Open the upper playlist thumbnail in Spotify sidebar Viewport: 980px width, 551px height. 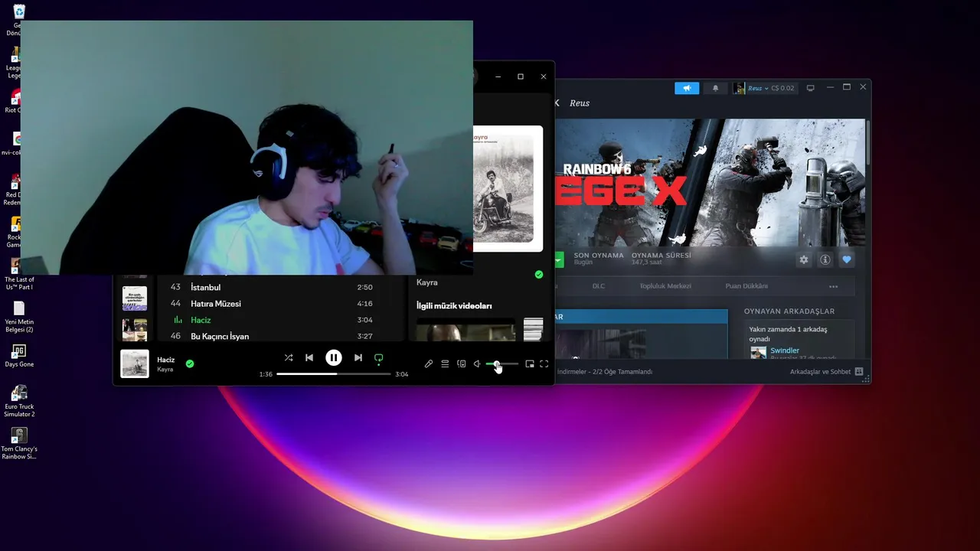[135, 298]
